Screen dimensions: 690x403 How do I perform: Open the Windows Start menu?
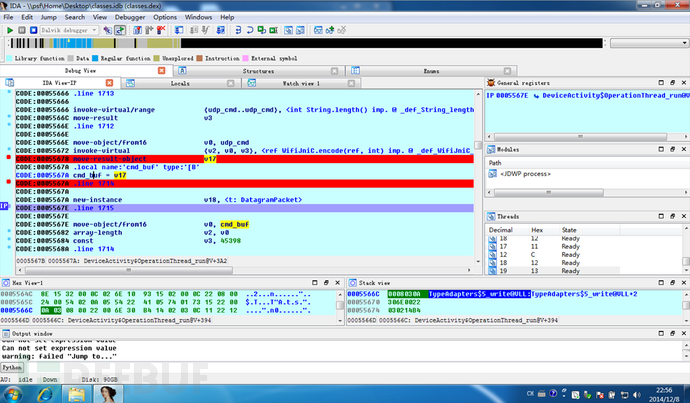click(x=13, y=394)
